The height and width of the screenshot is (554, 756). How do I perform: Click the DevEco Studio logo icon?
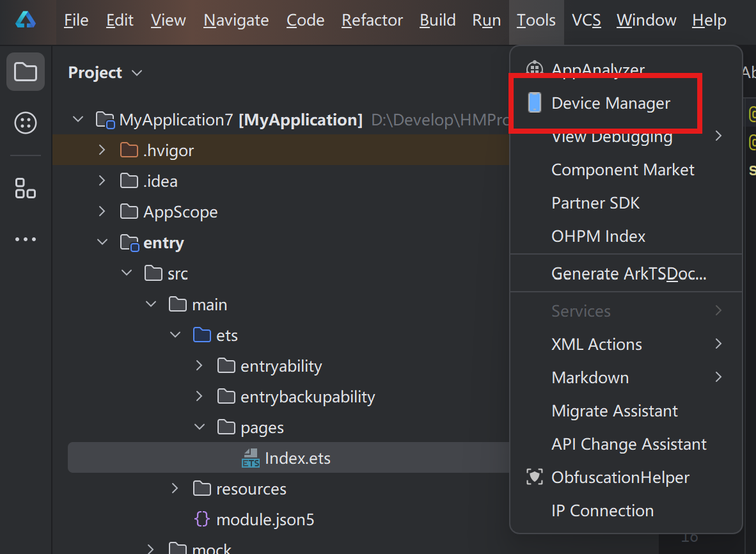[x=25, y=20]
